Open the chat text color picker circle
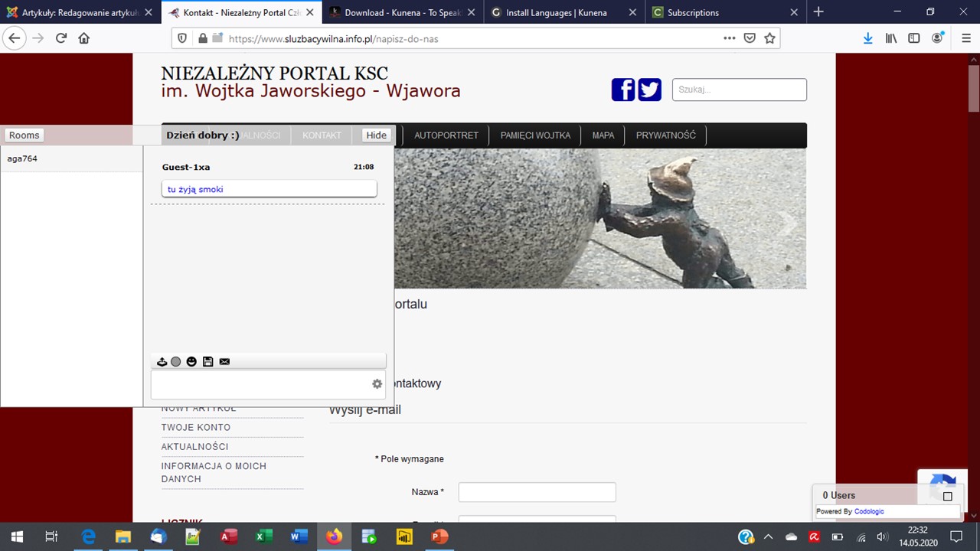Viewport: 980px width, 551px height. pos(176,361)
